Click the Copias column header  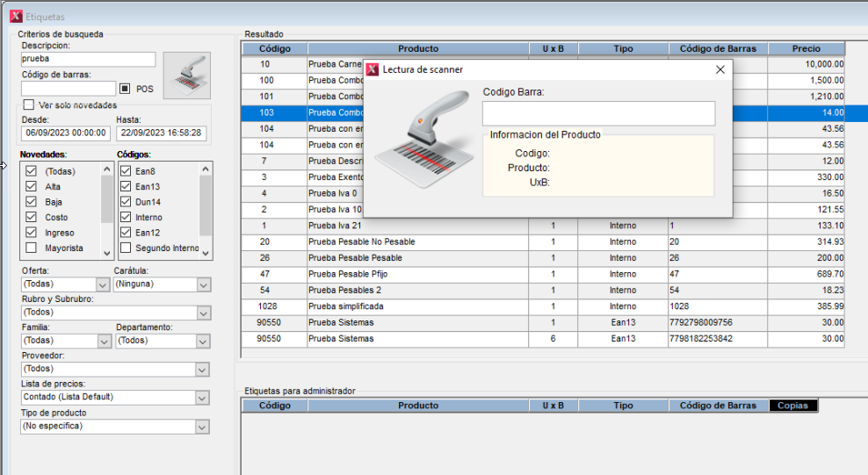(792, 406)
